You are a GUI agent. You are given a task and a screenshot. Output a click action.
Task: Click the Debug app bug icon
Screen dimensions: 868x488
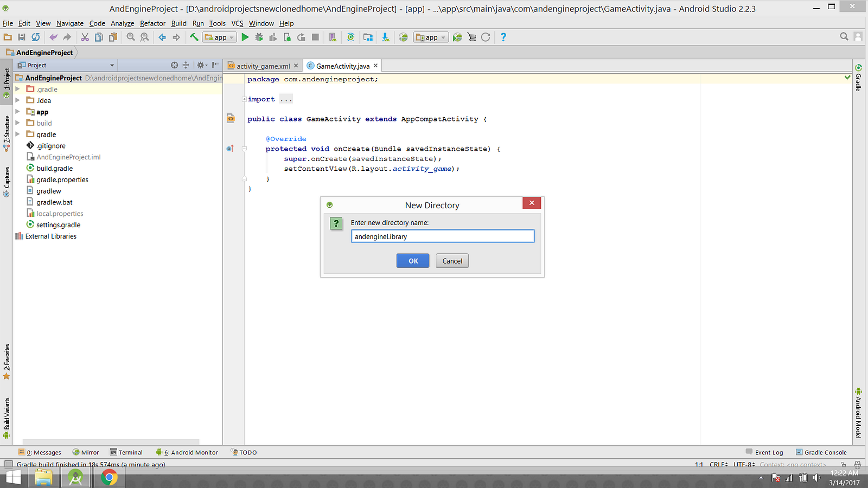click(x=259, y=37)
